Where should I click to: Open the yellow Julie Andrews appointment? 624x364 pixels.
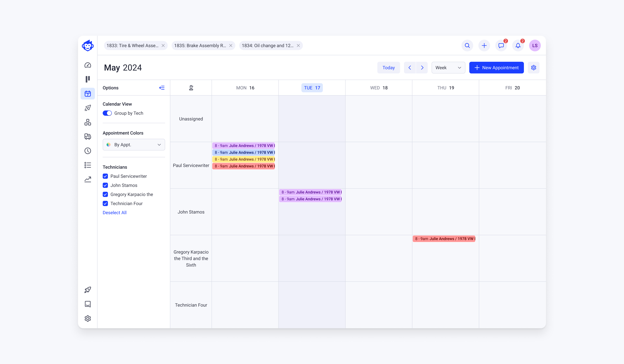coord(244,159)
